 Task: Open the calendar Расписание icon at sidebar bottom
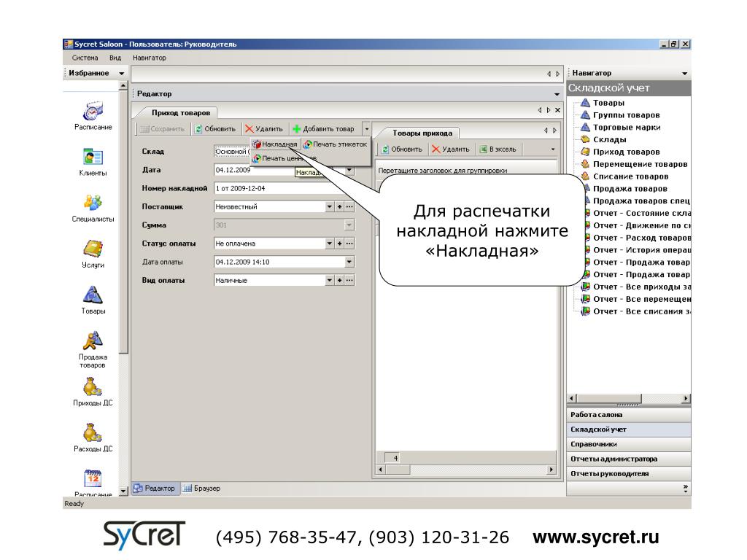(93, 478)
